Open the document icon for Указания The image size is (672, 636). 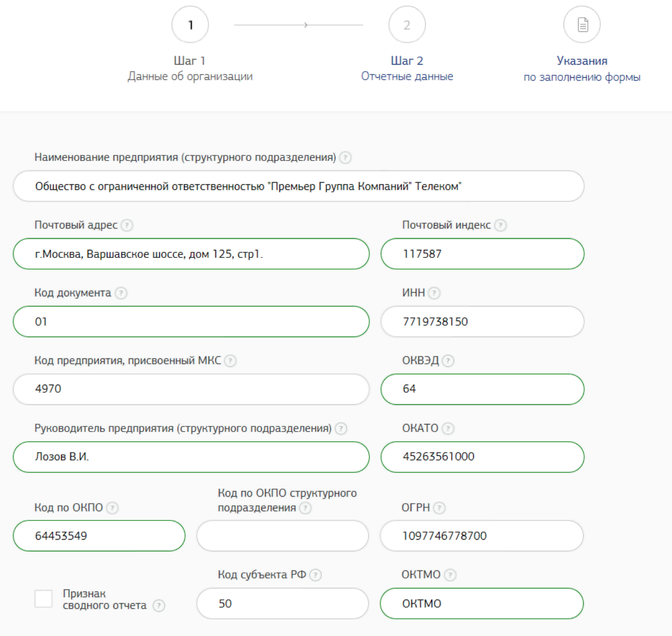click(x=582, y=25)
